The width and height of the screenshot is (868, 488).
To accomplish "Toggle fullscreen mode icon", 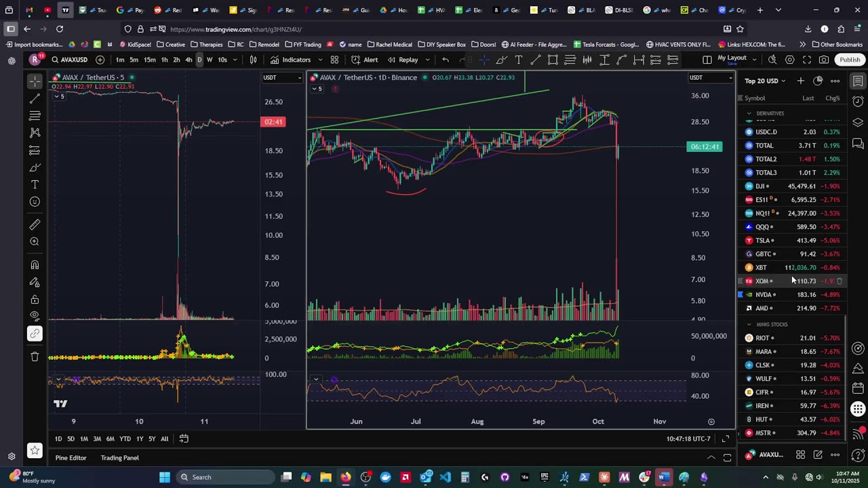I will tap(807, 60).
